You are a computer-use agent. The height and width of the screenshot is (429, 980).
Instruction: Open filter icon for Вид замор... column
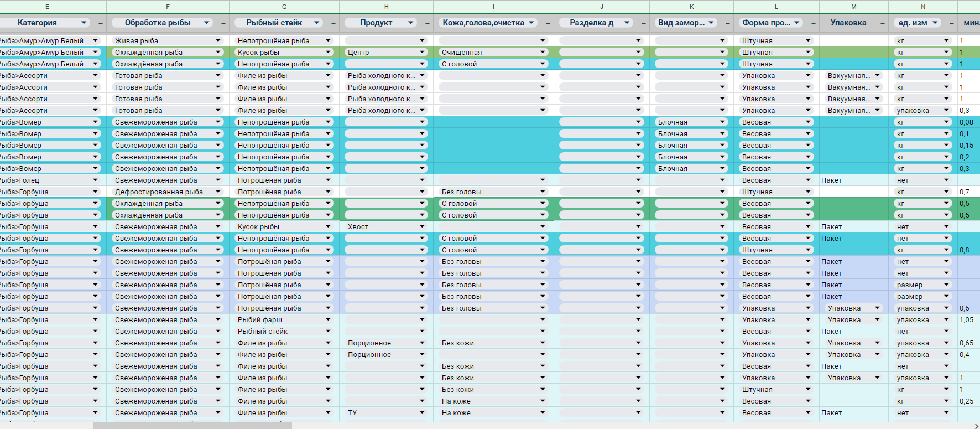pyautogui.click(x=727, y=23)
